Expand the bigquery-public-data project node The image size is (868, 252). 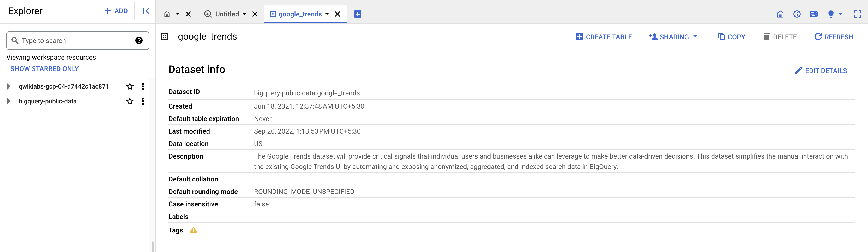pyautogui.click(x=9, y=101)
